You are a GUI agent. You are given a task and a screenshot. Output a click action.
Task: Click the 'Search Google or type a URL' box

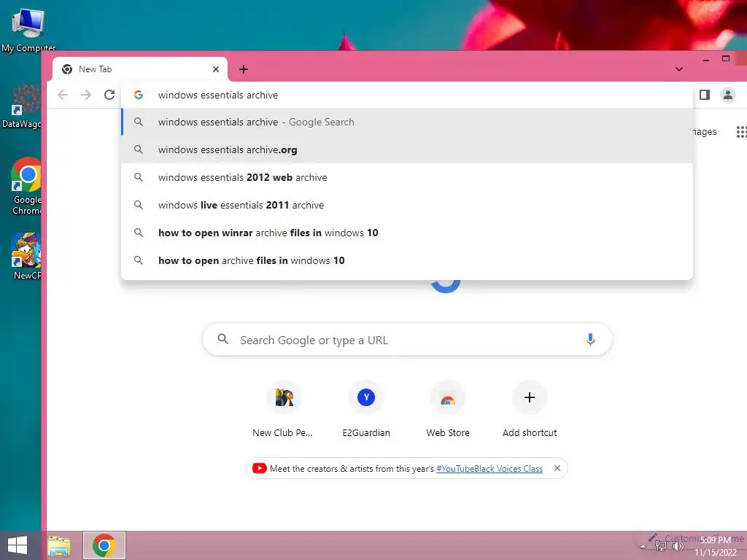click(x=407, y=340)
